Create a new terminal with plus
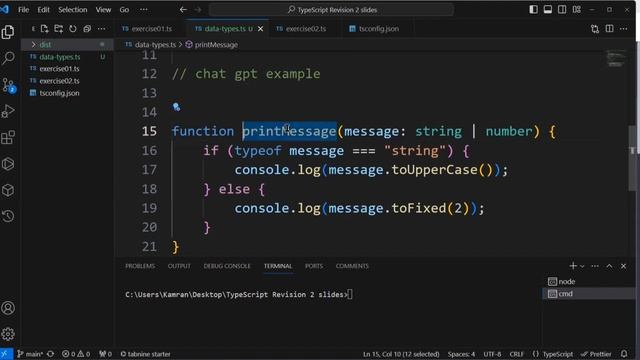The width and height of the screenshot is (640, 360). click(x=573, y=266)
